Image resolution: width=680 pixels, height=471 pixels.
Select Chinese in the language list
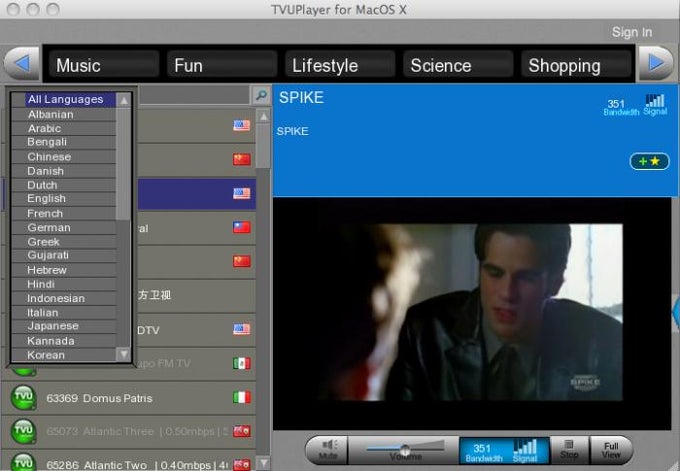pyautogui.click(x=64, y=157)
